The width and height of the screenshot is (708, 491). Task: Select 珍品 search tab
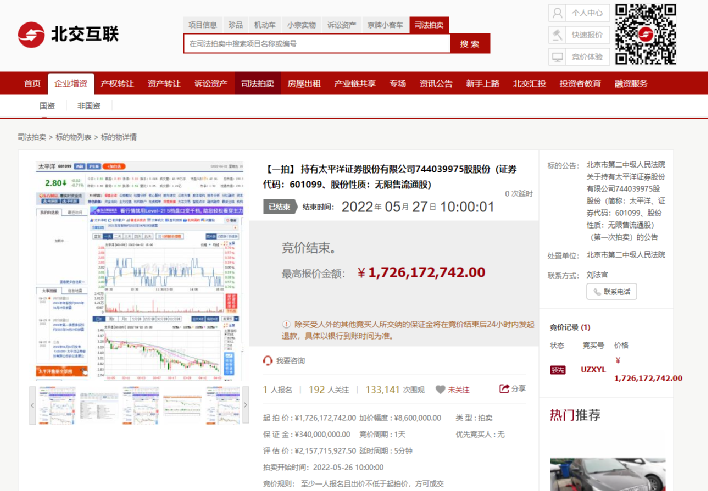(236, 25)
